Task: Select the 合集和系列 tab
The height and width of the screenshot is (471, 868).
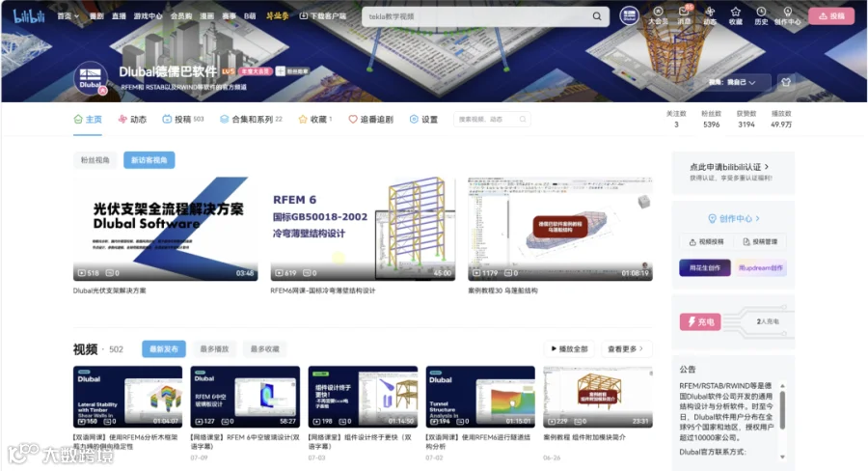Action: pos(251,119)
